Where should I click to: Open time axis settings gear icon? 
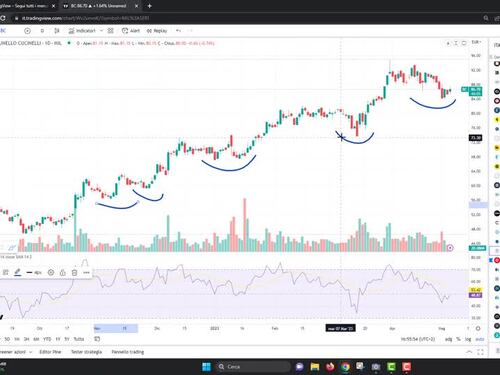[478, 328]
